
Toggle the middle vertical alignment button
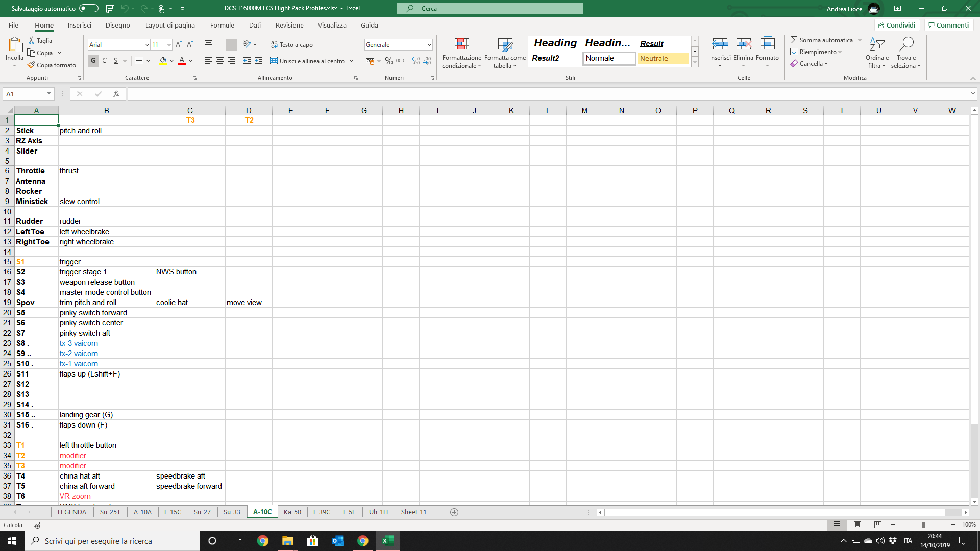pos(220,44)
